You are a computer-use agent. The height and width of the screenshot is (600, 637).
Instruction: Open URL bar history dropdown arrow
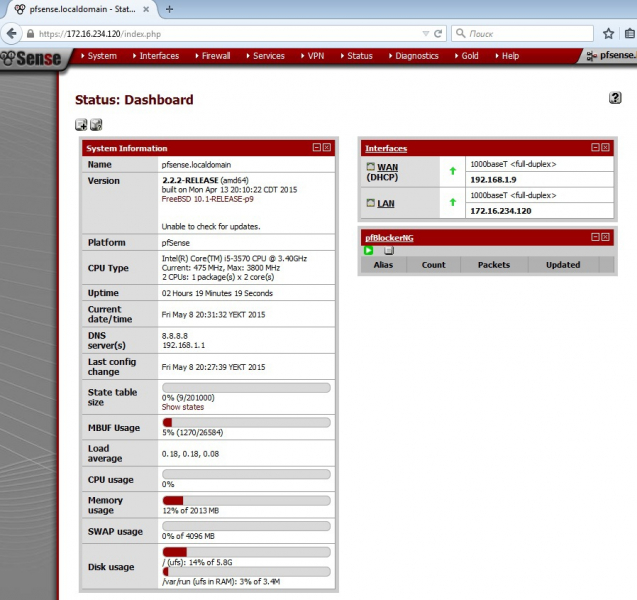coord(424,33)
